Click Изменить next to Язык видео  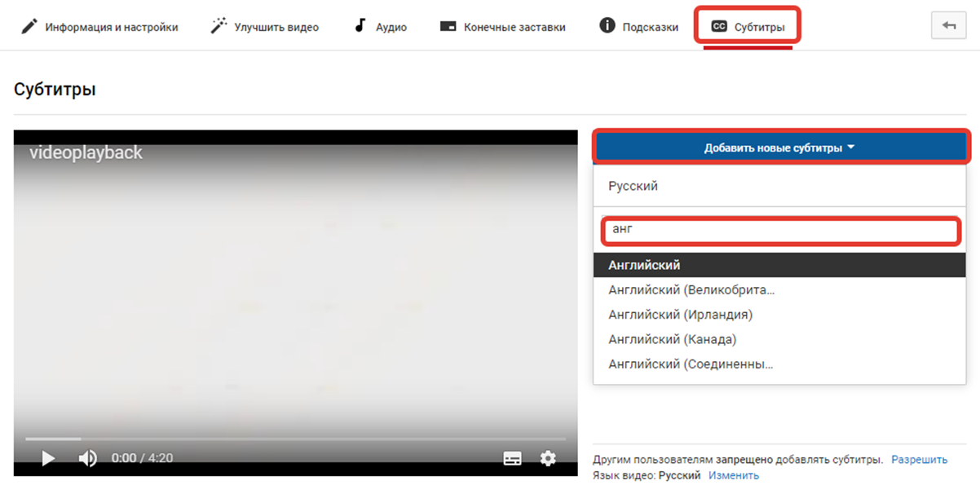click(x=736, y=475)
